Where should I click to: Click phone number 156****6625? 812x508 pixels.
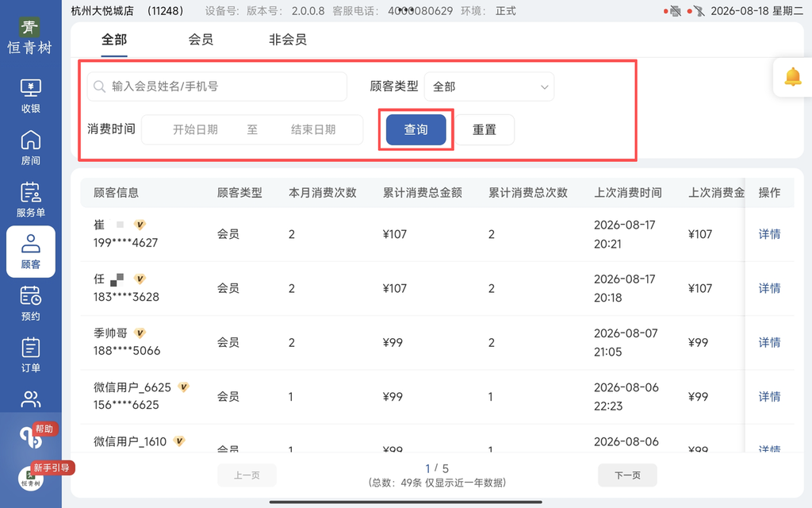pos(126,405)
